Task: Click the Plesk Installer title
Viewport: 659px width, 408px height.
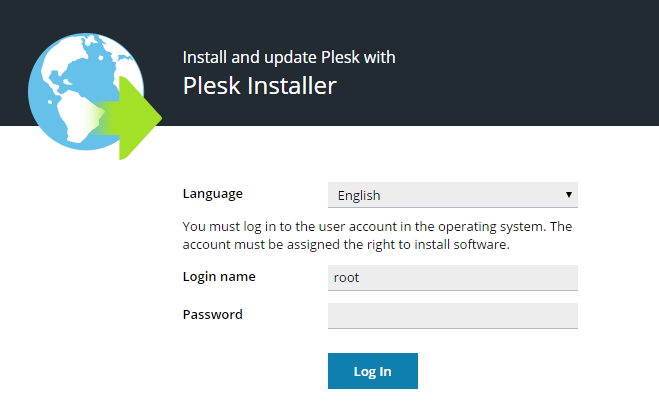Action: tap(260, 86)
